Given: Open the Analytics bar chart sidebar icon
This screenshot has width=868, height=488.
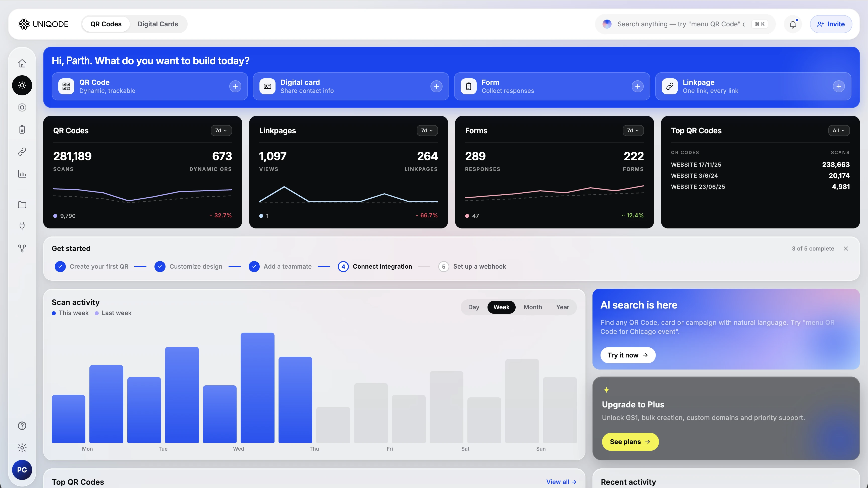Looking at the screenshot, I should [x=22, y=174].
